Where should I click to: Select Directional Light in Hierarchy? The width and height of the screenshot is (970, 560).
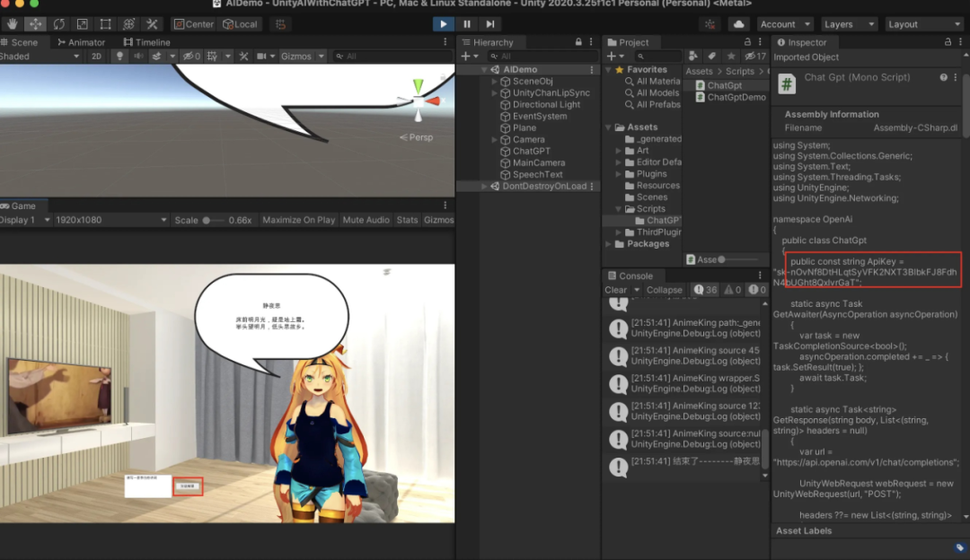click(546, 104)
